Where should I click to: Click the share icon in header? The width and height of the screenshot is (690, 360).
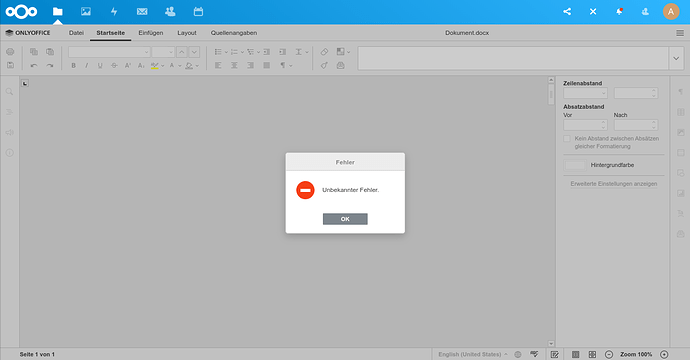coord(567,11)
